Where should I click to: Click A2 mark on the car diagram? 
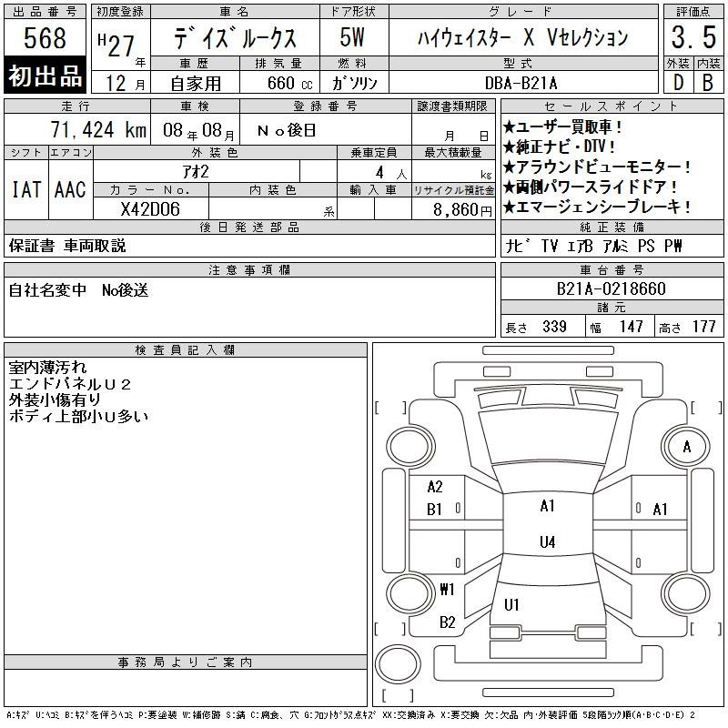coord(435,487)
